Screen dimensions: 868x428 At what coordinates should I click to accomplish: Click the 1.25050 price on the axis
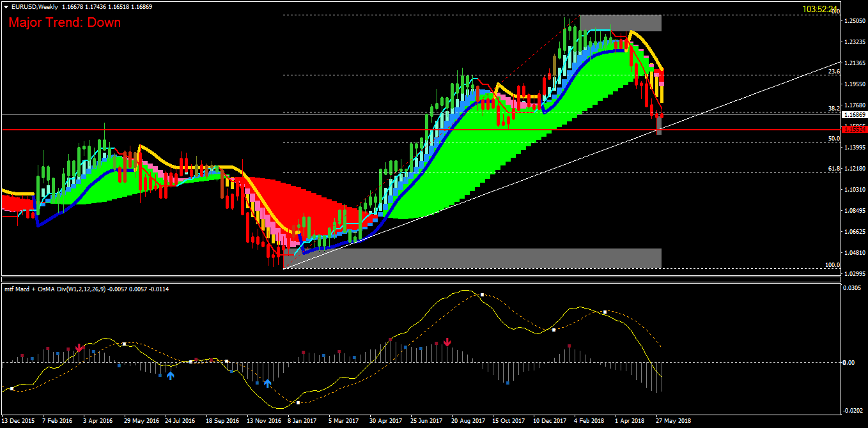point(855,21)
